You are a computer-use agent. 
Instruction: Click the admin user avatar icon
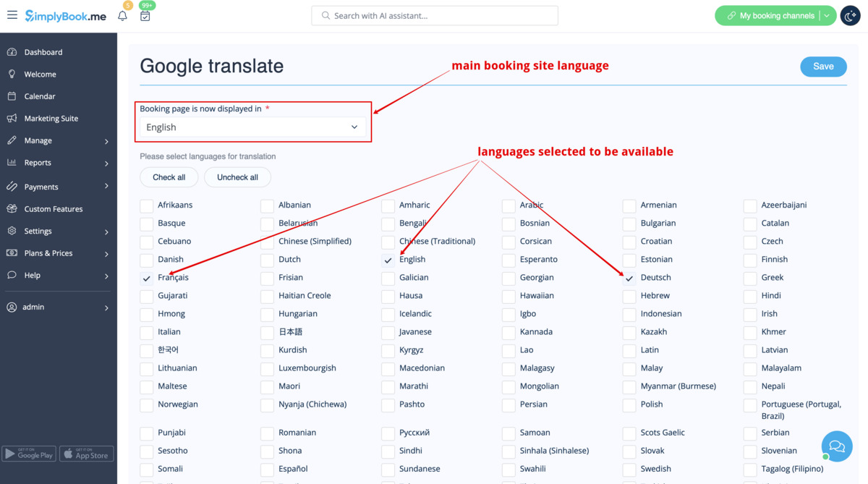[12, 307]
